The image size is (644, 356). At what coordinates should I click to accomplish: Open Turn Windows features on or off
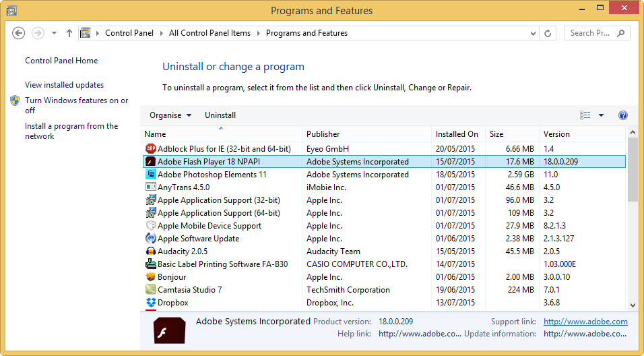click(x=76, y=105)
